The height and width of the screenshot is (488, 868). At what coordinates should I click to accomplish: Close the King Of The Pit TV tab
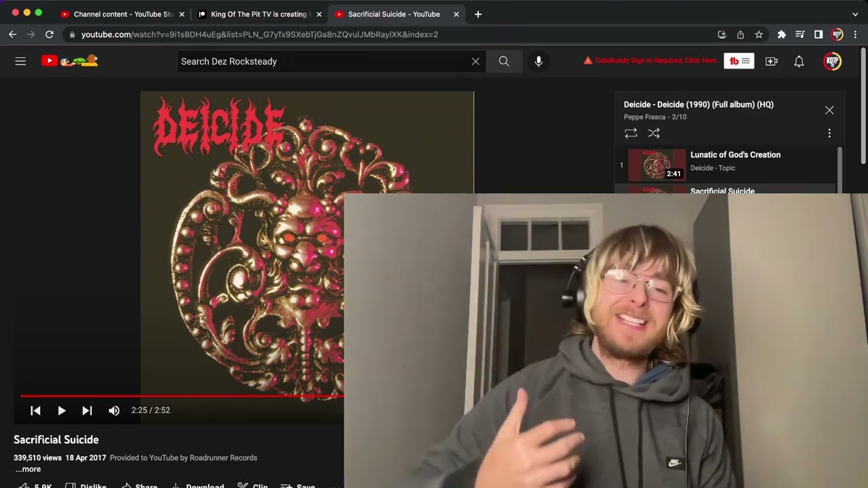(x=319, y=14)
